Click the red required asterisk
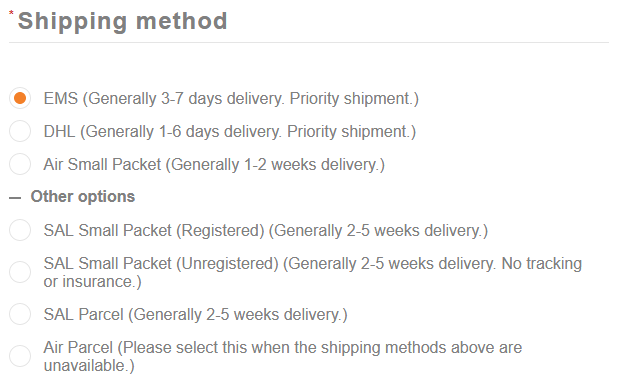This screenshot has width=618, height=387. point(11,13)
